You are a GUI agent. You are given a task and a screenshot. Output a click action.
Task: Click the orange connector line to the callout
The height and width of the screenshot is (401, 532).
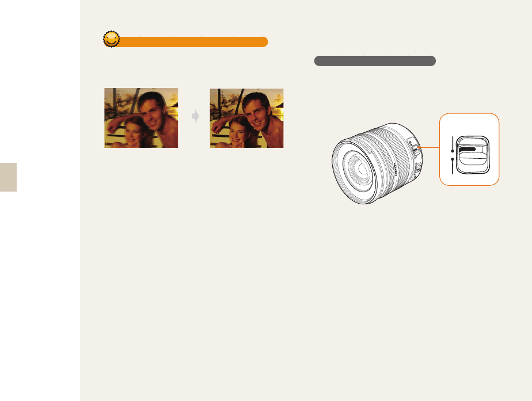tap(430, 148)
